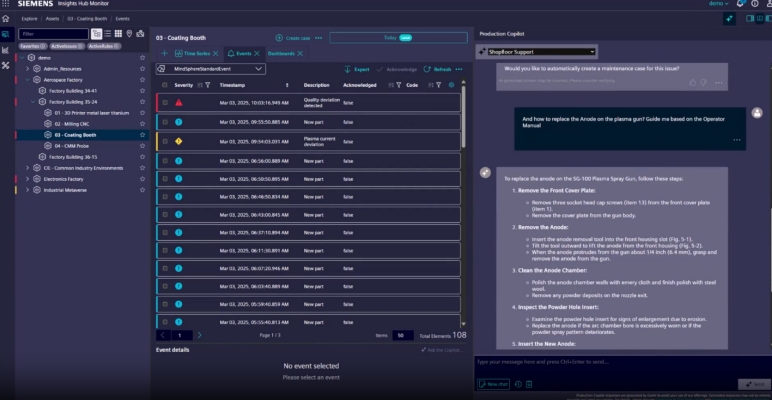The image size is (772, 400).
Task: Open info help icon in top bar
Action: pos(755,3)
